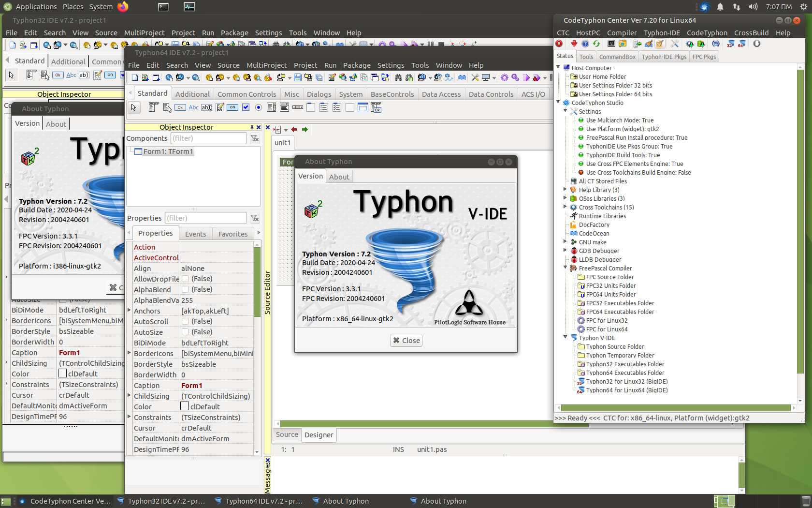Select the TRadioButton component in Typhon64 palette
The image size is (812, 508).
(259, 107)
